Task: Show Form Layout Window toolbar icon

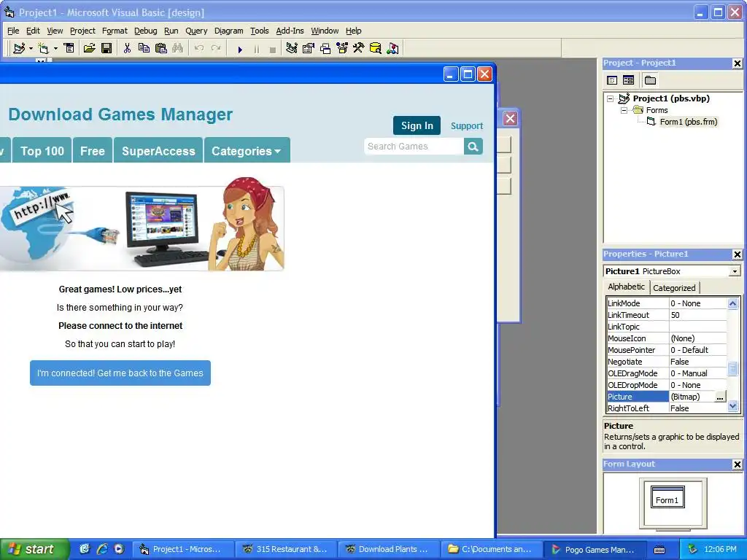Action: tap(325, 48)
